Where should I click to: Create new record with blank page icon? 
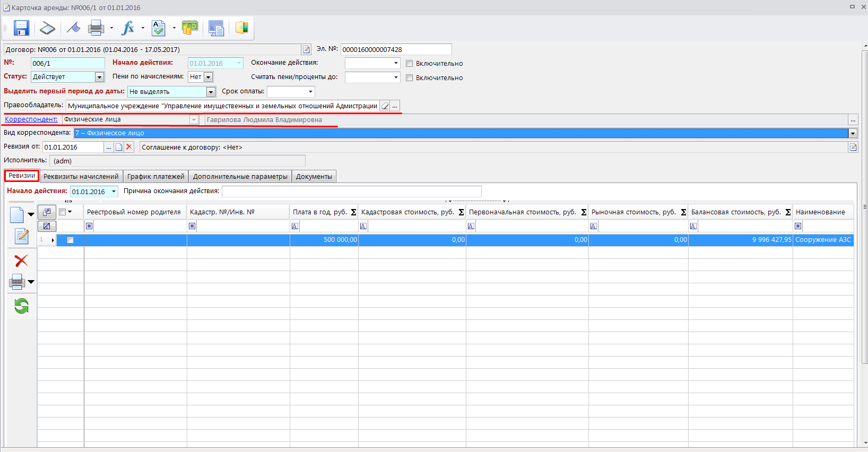[x=17, y=215]
